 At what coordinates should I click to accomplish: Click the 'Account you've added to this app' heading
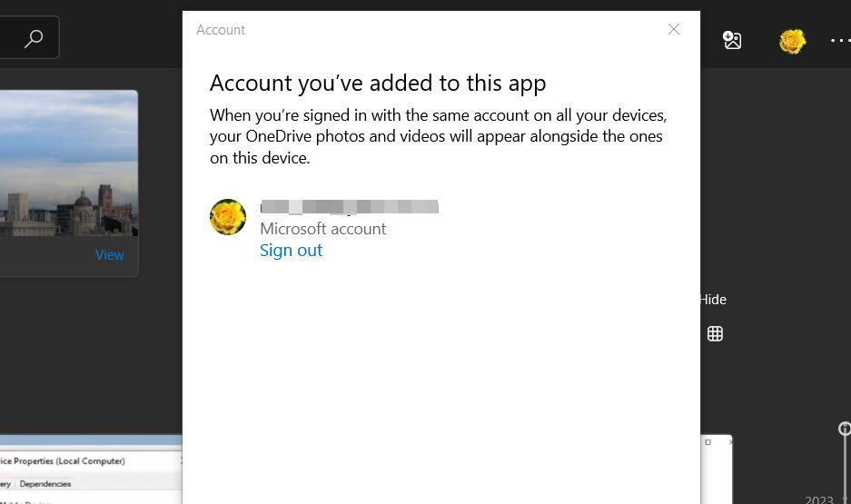pos(378,83)
